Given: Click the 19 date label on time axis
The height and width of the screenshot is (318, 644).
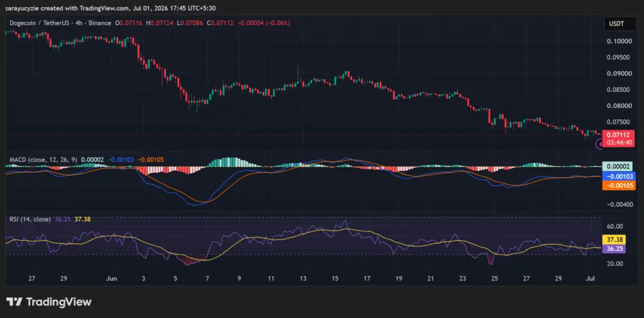Looking at the screenshot, I should pos(399,278).
